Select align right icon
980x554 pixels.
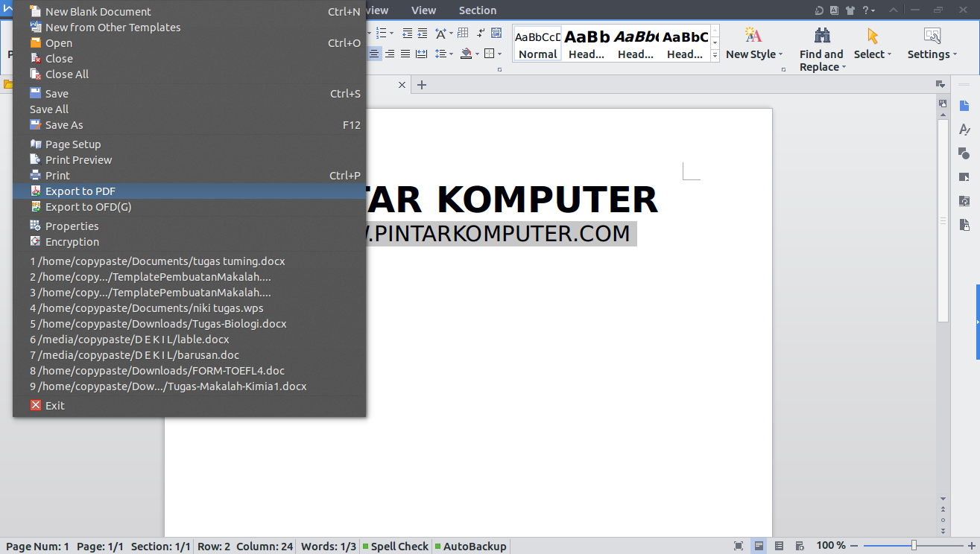[389, 54]
